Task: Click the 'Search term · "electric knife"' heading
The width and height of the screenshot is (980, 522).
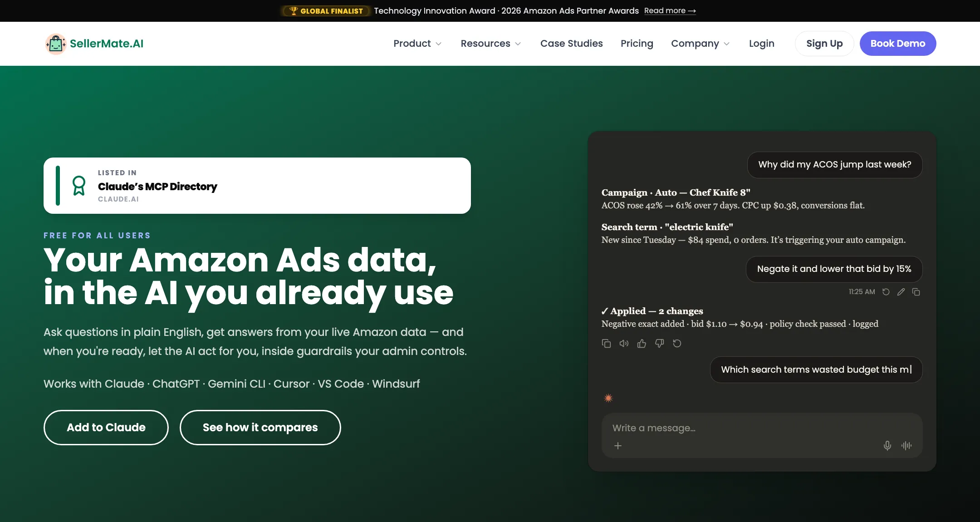Action: coord(667,227)
